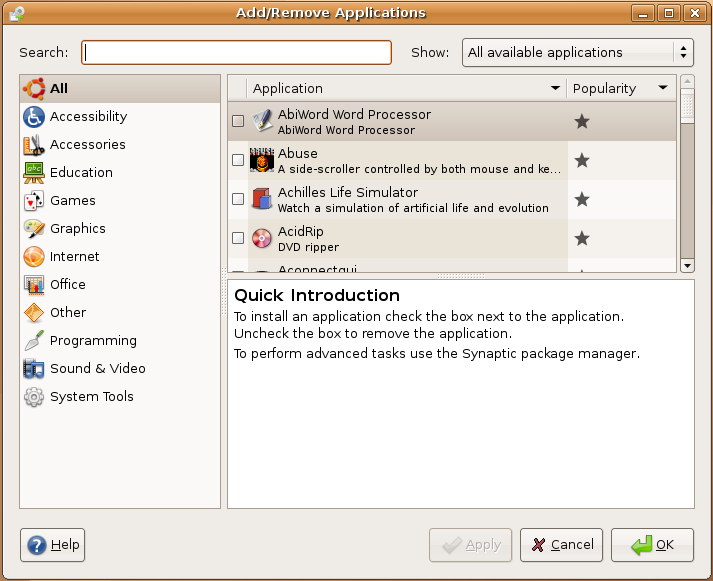Check the AbiWord Word Processor checkbox
Image resolution: width=713 pixels, height=581 pixels.
[238, 121]
